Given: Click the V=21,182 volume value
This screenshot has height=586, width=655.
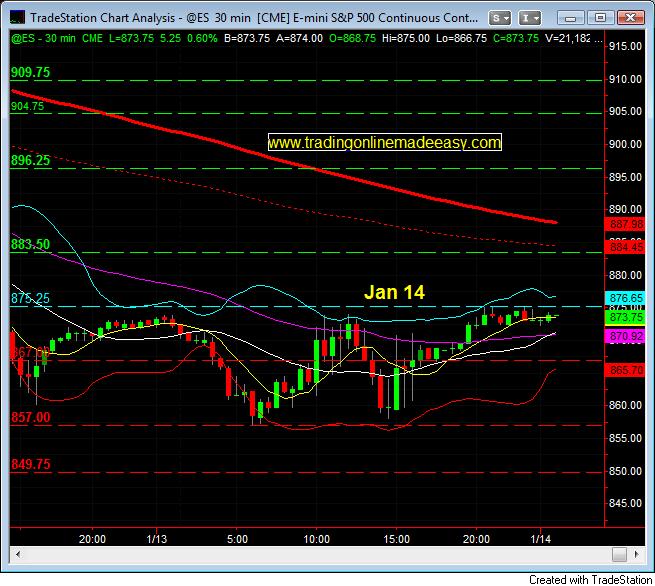Looking at the screenshot, I should [567, 38].
